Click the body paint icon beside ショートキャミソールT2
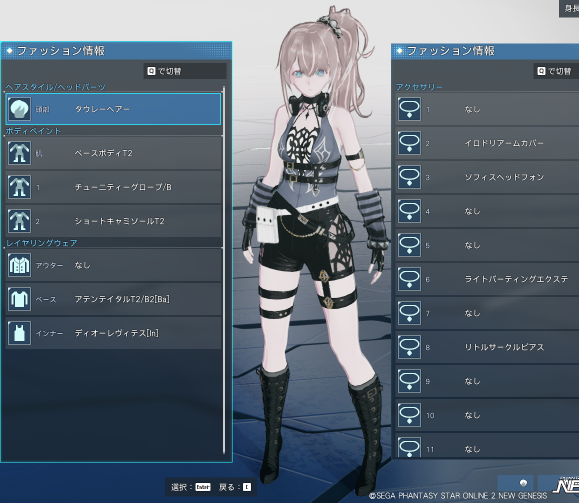The width and height of the screenshot is (579, 503). 19,221
